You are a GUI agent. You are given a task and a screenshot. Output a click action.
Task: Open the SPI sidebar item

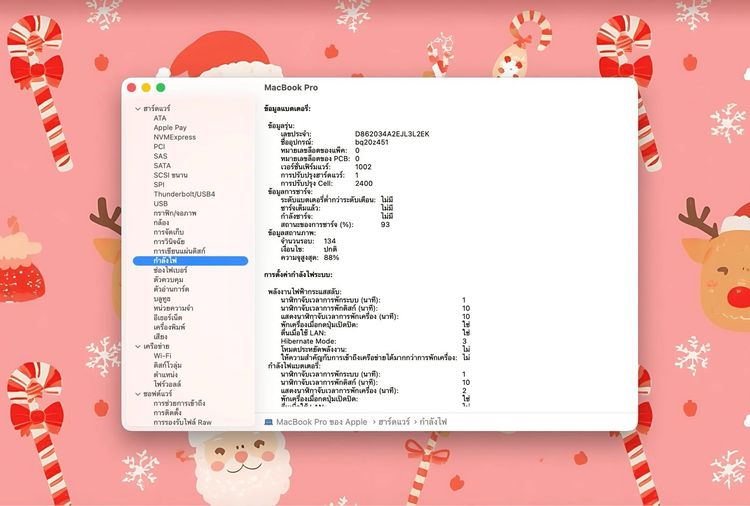coord(159,185)
